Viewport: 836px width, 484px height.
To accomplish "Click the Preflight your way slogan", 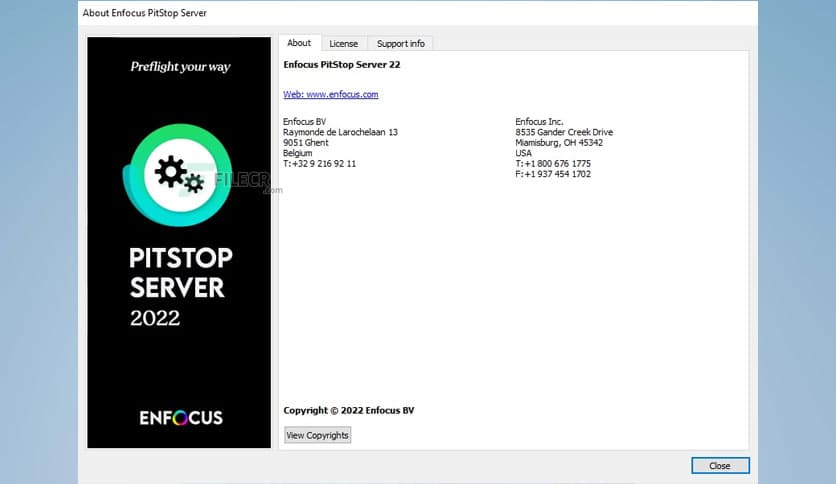I will click(180, 67).
